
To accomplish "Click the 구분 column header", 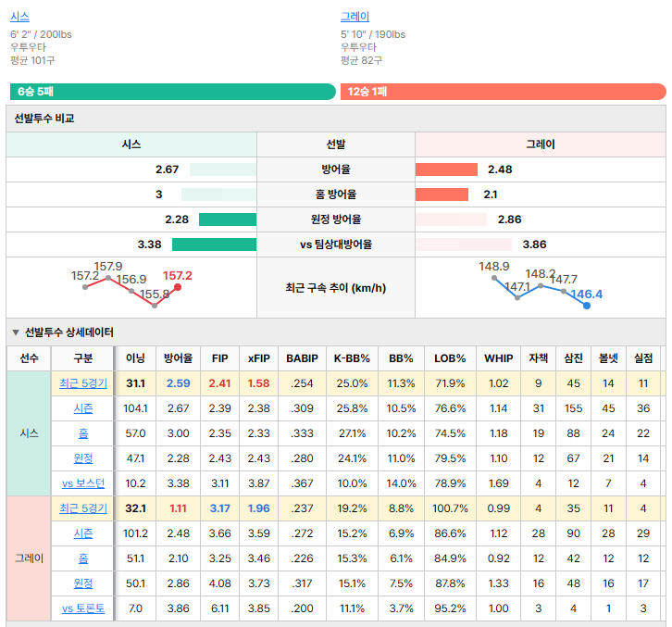I will tap(83, 358).
